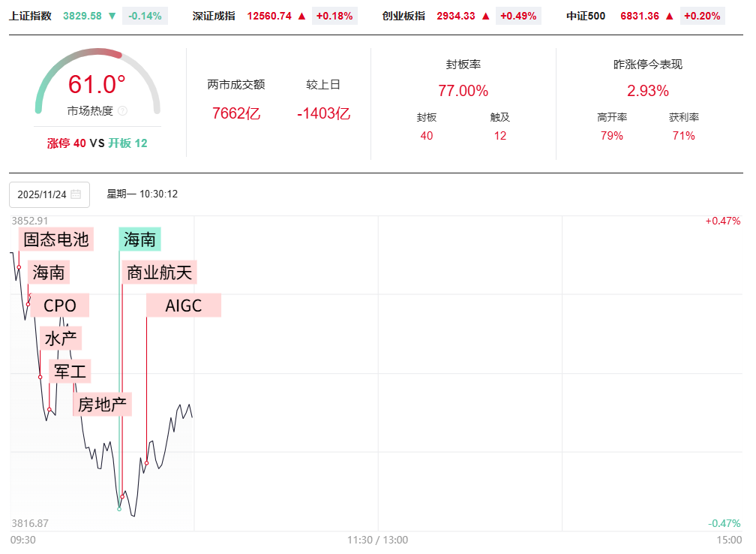Click the red up arrow for 创业板指
The height and width of the screenshot is (554, 756).
485,16
